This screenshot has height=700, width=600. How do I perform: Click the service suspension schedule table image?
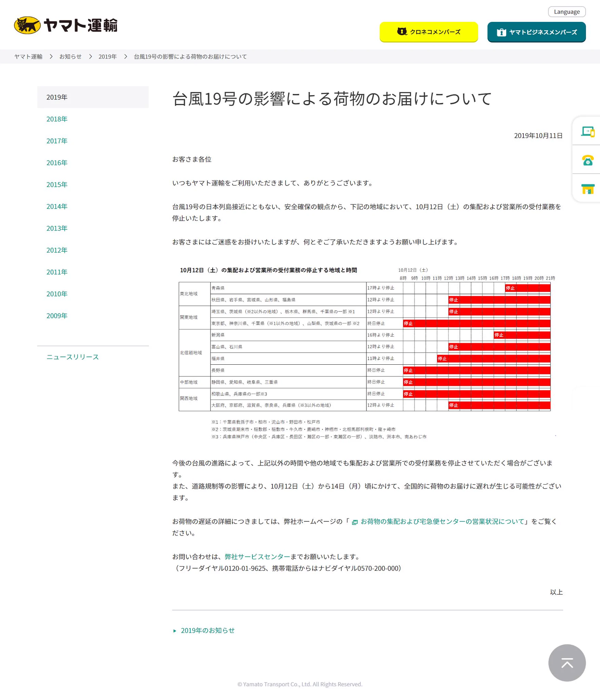(367, 353)
